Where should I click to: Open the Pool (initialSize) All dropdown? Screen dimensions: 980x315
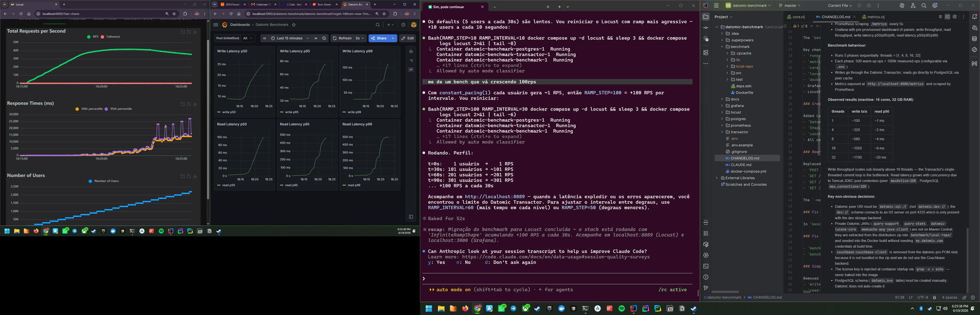click(x=247, y=38)
